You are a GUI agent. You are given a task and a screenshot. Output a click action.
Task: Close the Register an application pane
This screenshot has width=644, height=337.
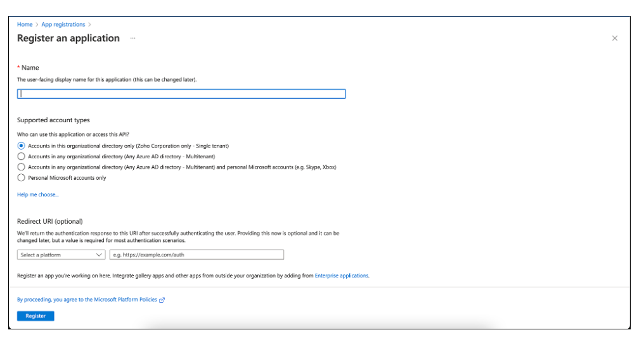[x=614, y=39]
